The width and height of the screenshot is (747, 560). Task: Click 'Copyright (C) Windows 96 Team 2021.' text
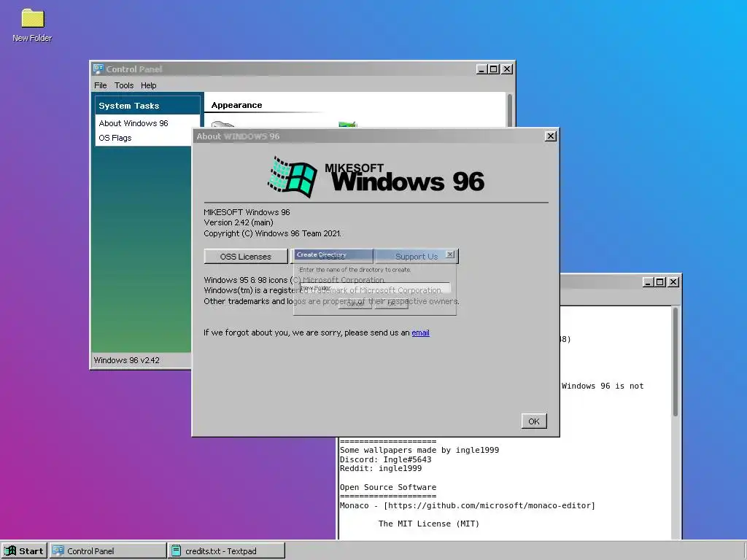(273, 233)
